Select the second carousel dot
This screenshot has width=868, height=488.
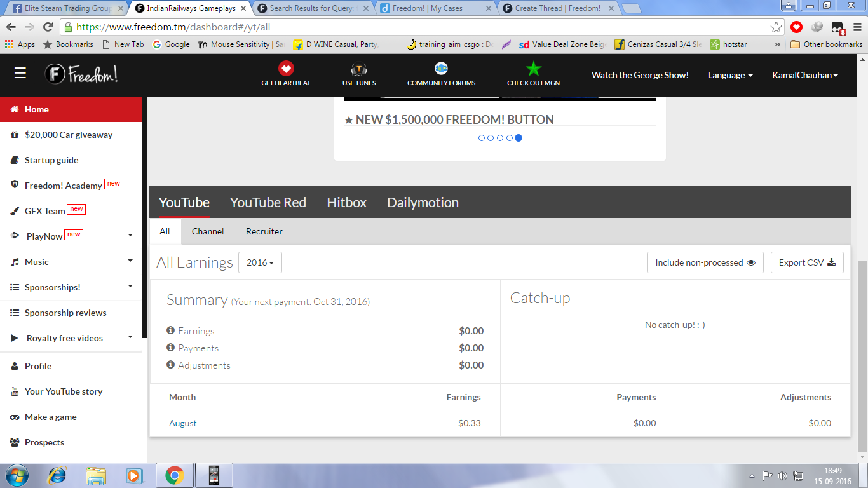pyautogui.click(x=491, y=138)
